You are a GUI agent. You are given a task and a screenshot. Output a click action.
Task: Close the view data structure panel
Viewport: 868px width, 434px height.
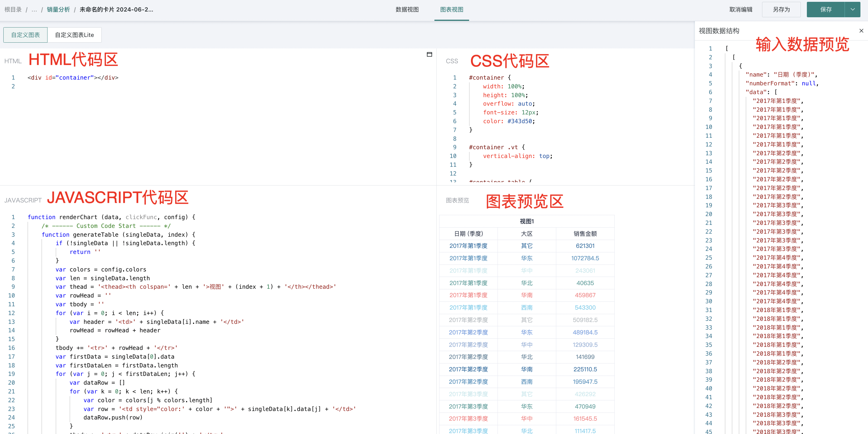(x=861, y=31)
